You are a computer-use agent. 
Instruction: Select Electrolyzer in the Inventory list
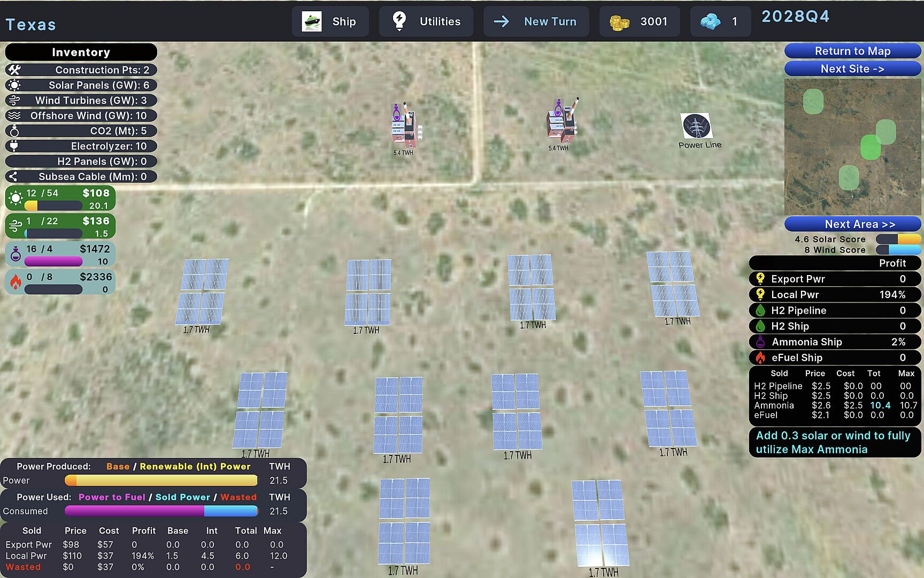pyautogui.click(x=81, y=146)
